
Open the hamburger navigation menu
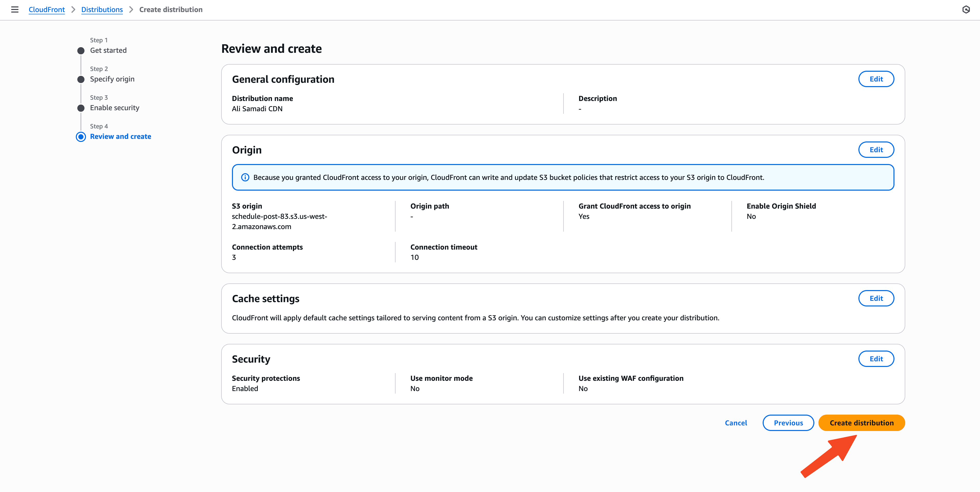[15, 9]
